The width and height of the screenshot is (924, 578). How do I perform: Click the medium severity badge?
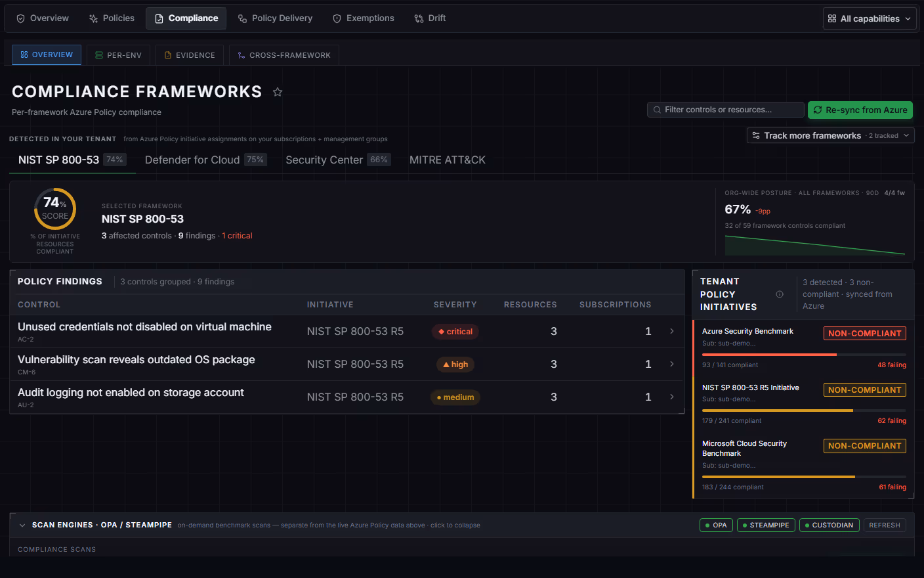coord(455,397)
